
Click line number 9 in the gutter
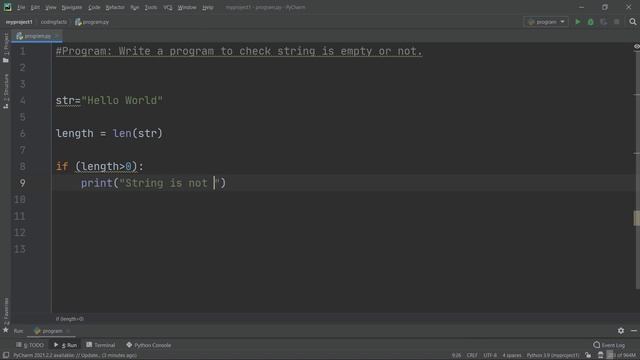[22, 183]
